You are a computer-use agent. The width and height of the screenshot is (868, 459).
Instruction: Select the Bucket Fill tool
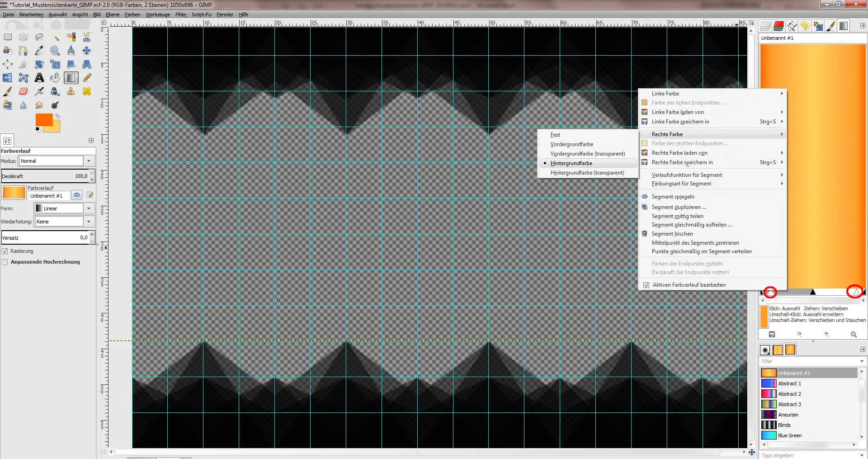(x=55, y=78)
